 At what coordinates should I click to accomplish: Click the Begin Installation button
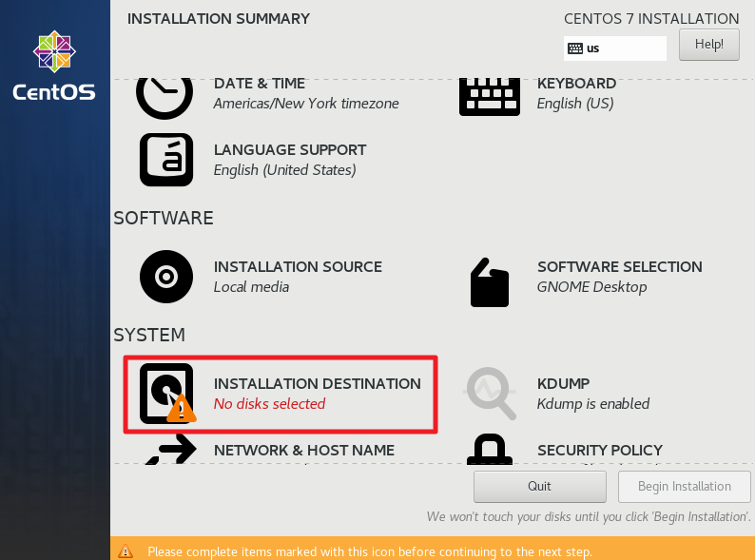click(x=685, y=487)
